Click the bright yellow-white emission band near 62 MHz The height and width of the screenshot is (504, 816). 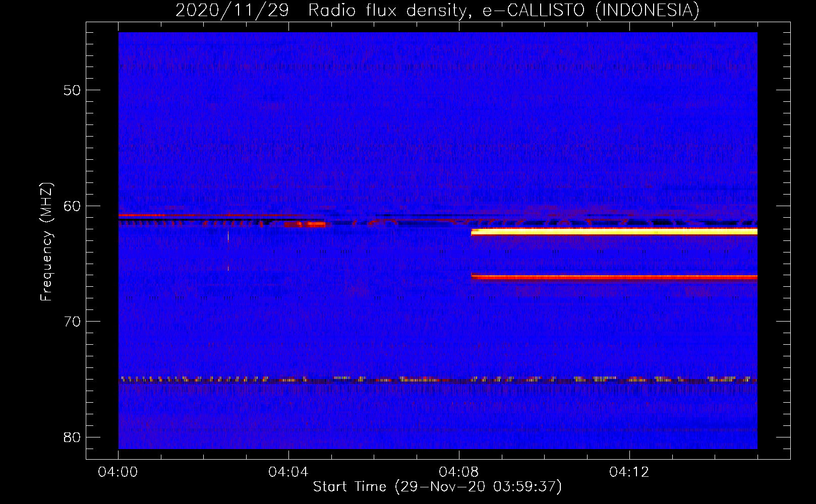(614, 232)
